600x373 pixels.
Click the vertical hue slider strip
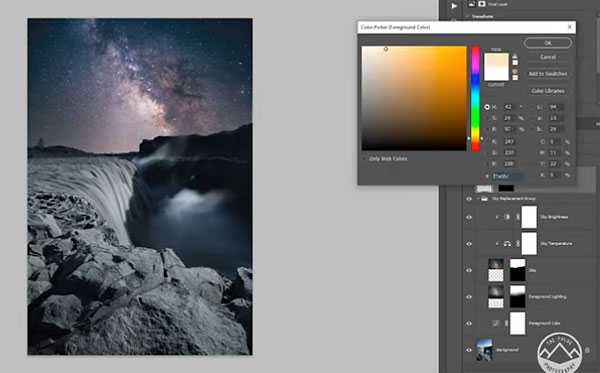click(x=475, y=98)
